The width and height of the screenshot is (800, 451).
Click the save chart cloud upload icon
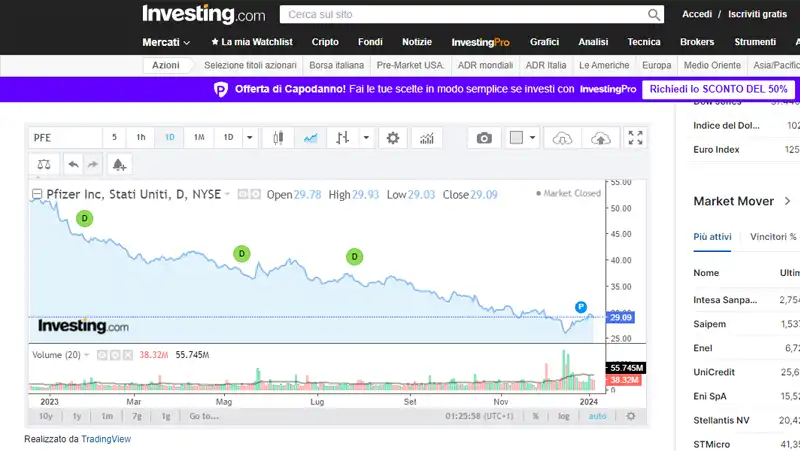601,138
